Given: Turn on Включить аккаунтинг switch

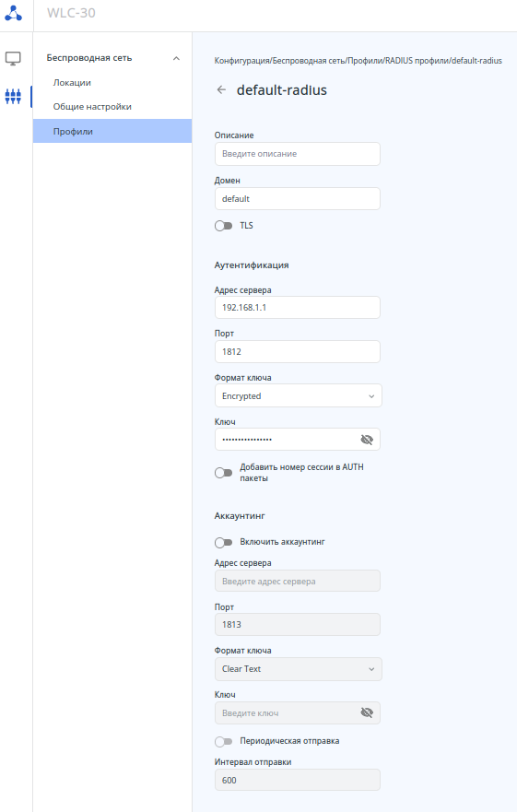Looking at the screenshot, I should [223, 542].
